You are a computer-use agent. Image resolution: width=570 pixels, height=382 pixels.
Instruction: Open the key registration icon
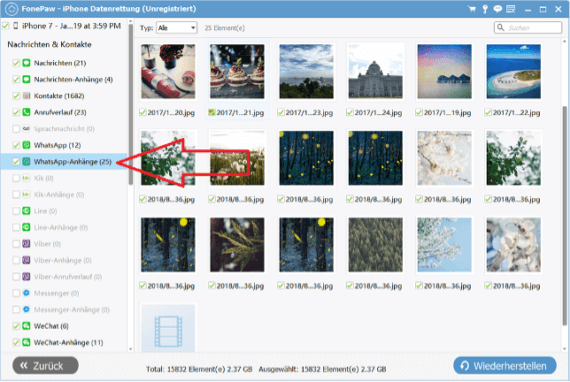tap(485, 9)
